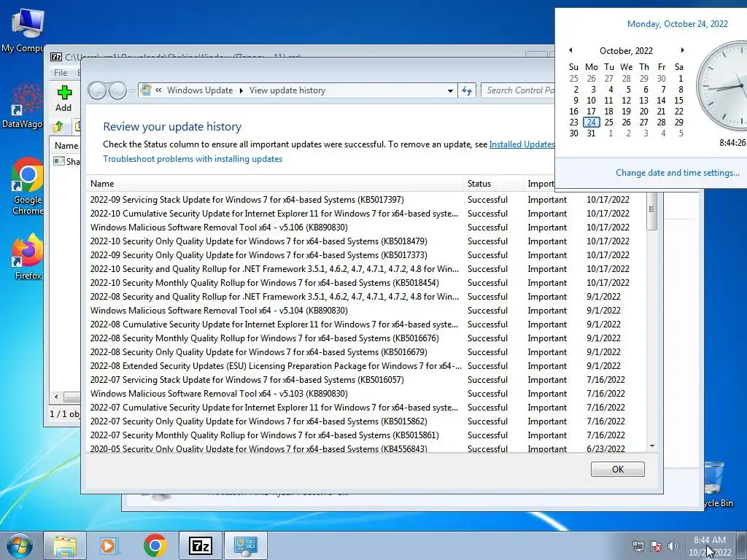The width and height of the screenshot is (747, 560).
Task: Expand the breadcrumb chevrons before Windows Update
Action: (158, 90)
